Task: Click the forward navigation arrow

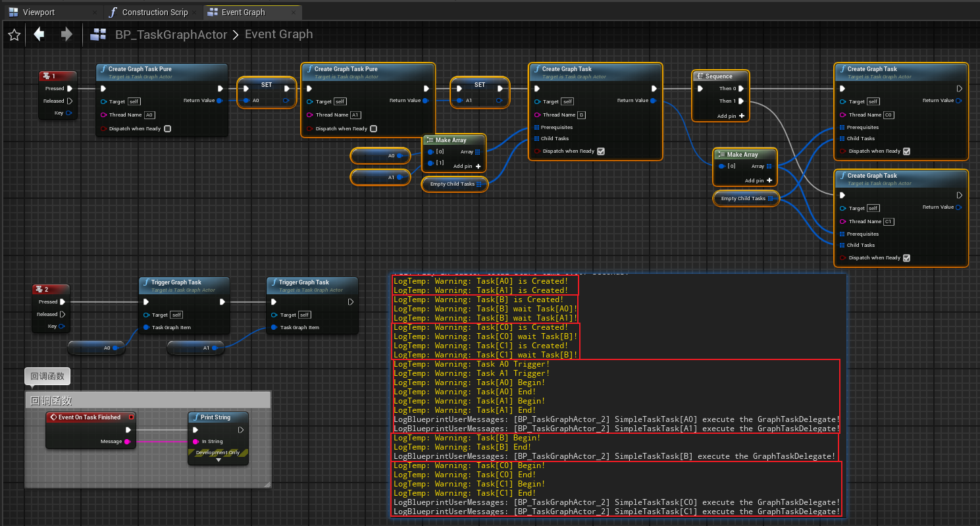Action: point(66,34)
